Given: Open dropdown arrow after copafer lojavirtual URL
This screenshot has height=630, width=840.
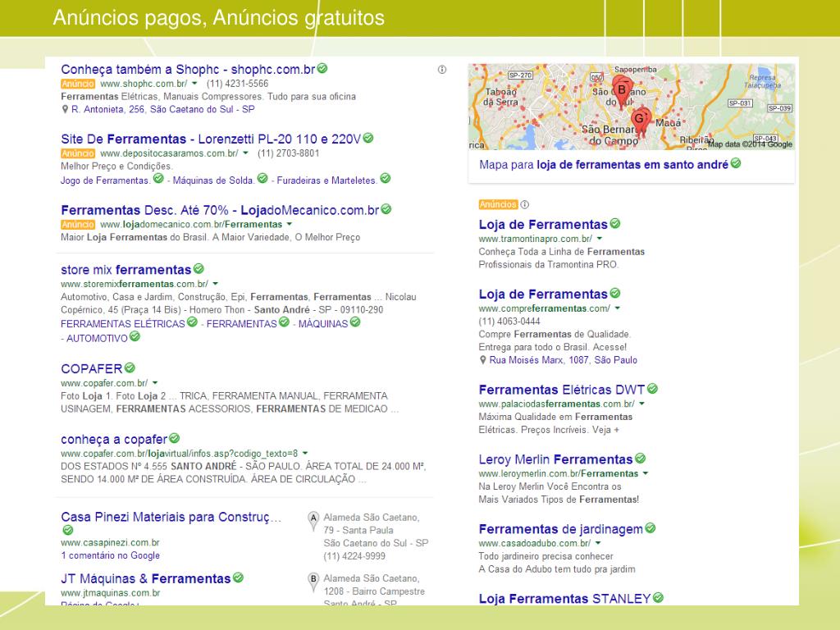Looking at the screenshot, I should (x=305, y=454).
